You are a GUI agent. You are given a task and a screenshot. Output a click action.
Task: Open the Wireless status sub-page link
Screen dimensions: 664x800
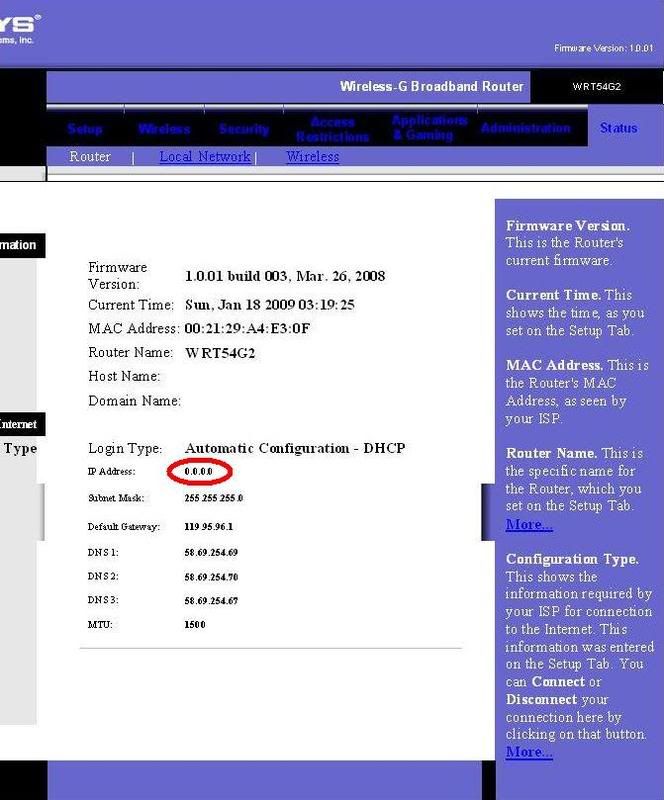[312, 157]
